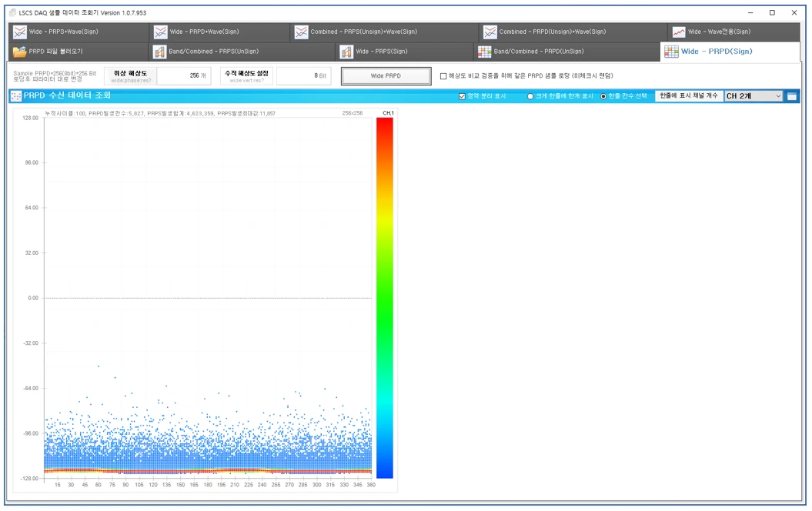
Task: Click the PRPD 수신 데이터 조회 header title
Action: (67, 95)
